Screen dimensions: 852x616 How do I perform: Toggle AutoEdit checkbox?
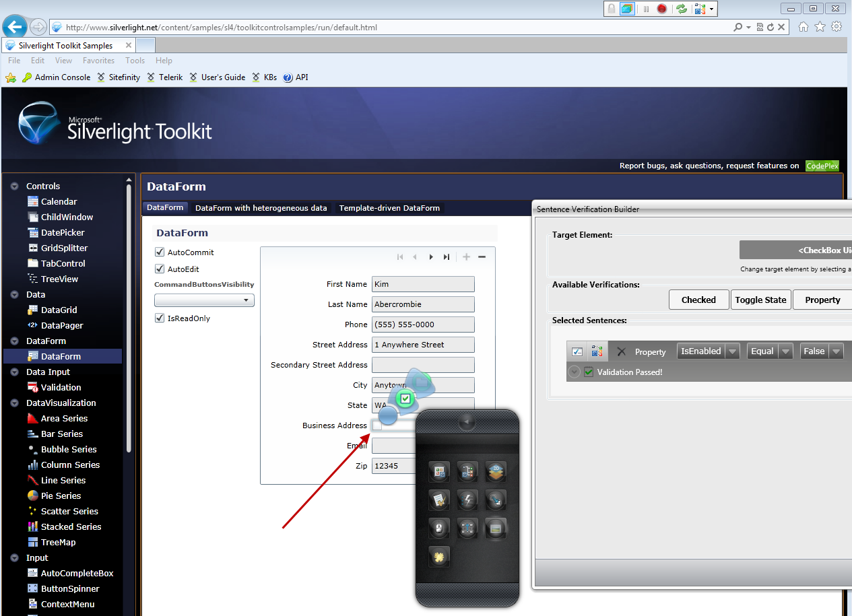[160, 269]
